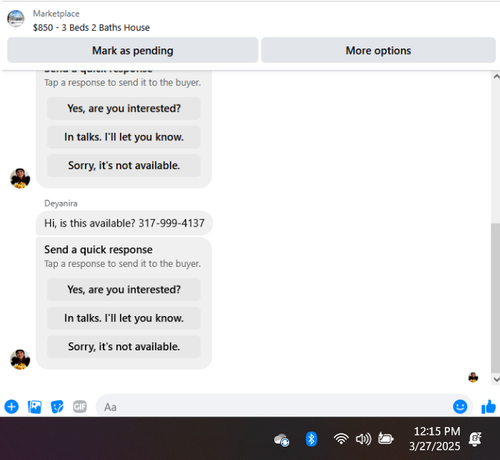This screenshot has height=460, width=500.
Task: Open the clock showing 12:15 PM 3/27/2025
Action: pyautogui.click(x=435, y=439)
